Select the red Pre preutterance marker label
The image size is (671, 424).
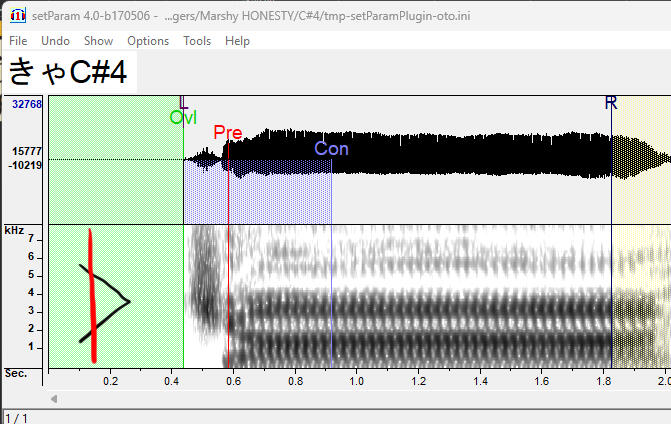[227, 133]
